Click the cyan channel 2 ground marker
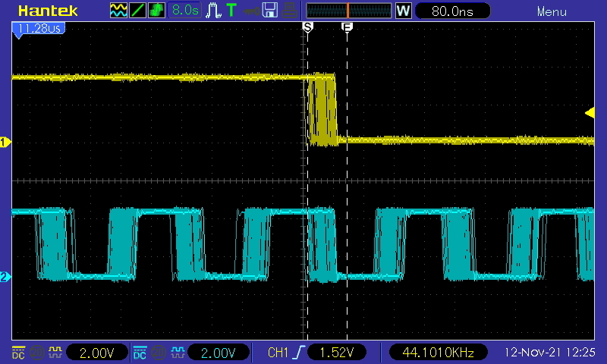This screenshot has height=364, width=607. (5, 277)
